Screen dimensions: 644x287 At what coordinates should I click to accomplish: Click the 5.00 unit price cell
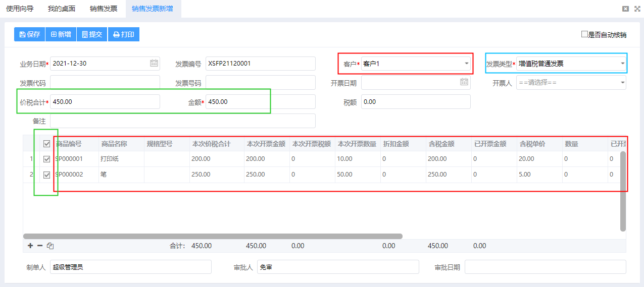[x=539, y=175]
